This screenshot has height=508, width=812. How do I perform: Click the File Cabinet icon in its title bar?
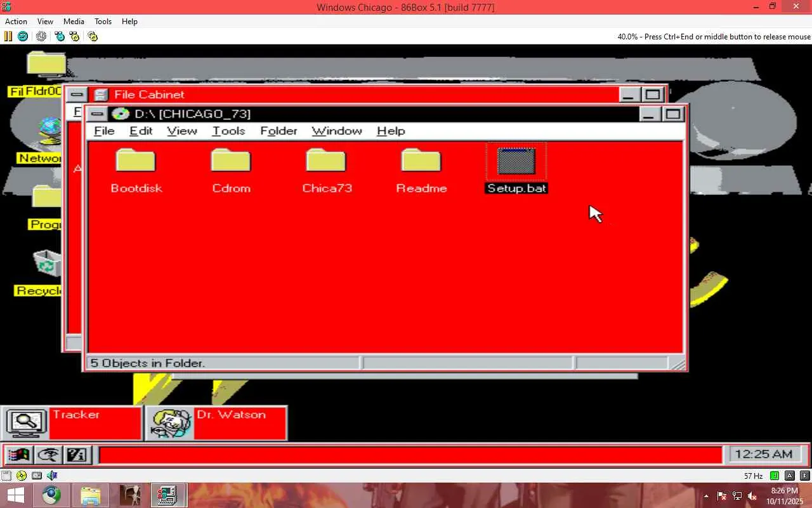click(100, 95)
